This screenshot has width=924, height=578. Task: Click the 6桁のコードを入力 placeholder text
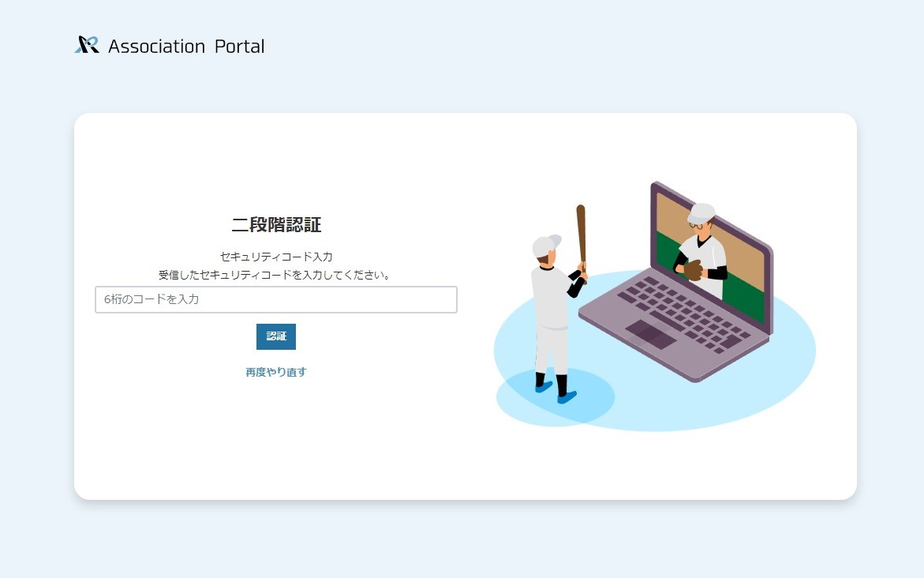point(151,299)
